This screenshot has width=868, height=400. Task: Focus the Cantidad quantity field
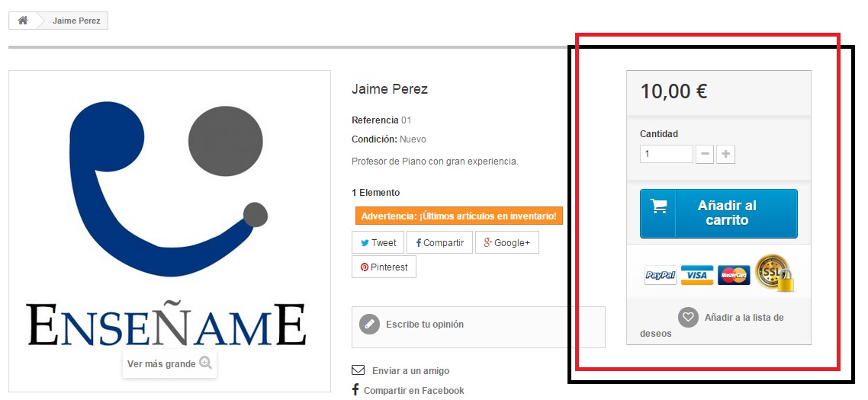(x=667, y=154)
